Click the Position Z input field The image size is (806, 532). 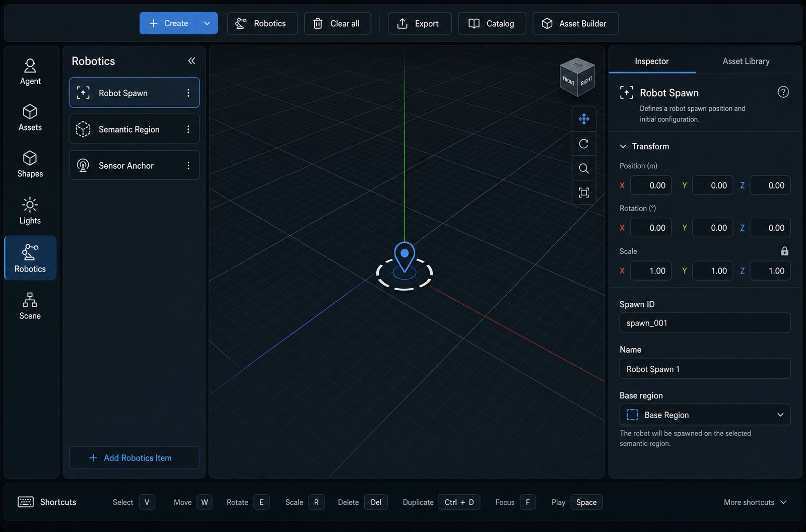coord(770,185)
